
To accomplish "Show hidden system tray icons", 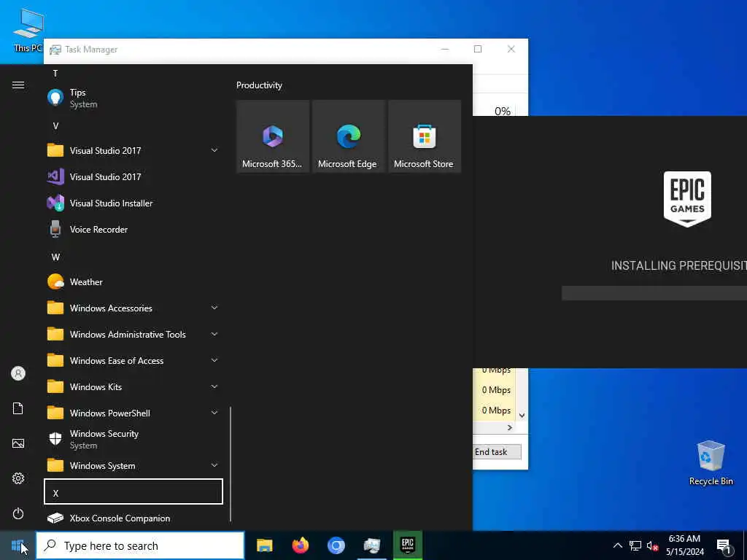I will [x=617, y=545].
